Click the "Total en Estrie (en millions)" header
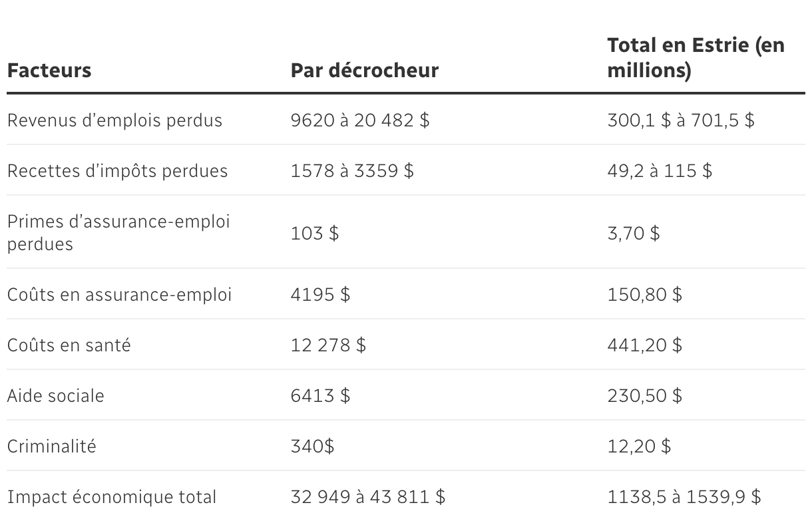Viewport: 812px width, 527px height. pyautogui.click(x=696, y=58)
